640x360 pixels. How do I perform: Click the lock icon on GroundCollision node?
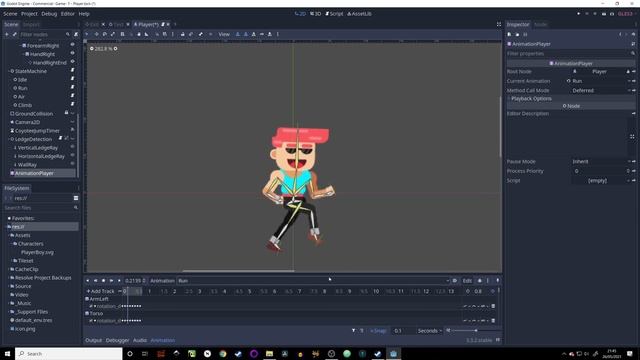(x=66, y=113)
